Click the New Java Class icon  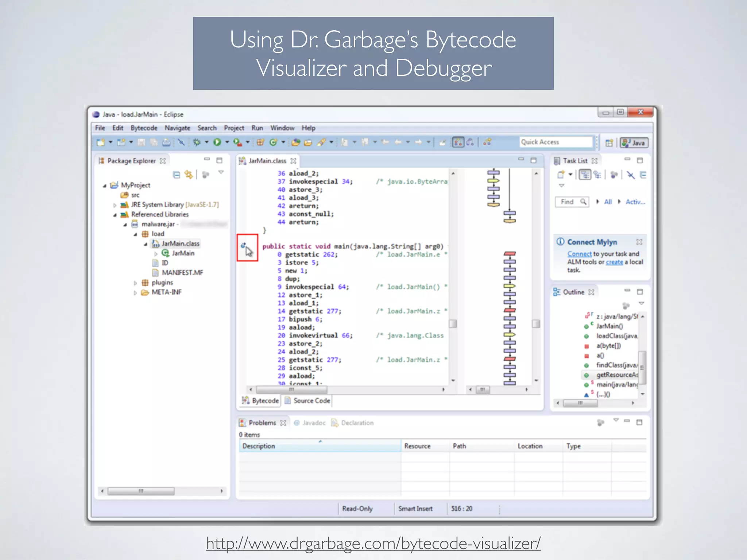pyautogui.click(x=273, y=142)
